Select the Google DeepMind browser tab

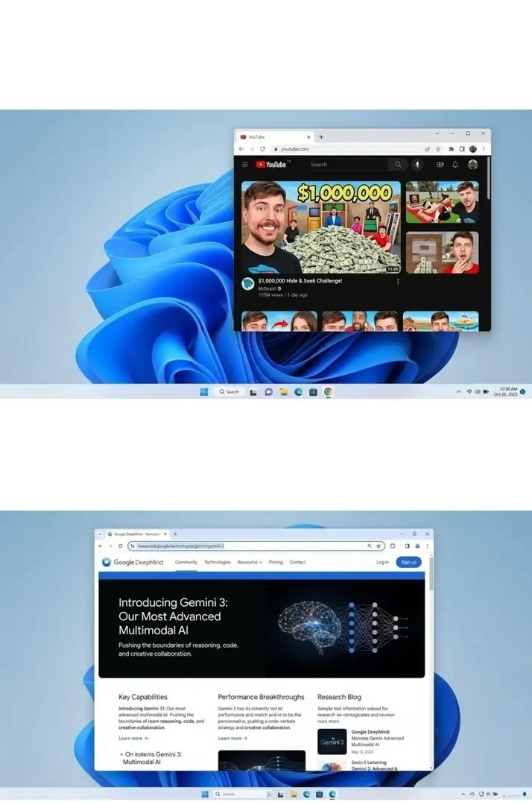pos(137,534)
